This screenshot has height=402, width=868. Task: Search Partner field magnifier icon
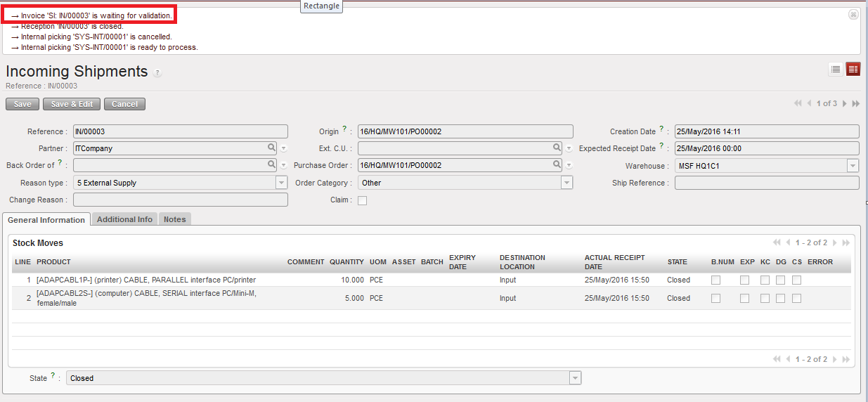click(271, 148)
